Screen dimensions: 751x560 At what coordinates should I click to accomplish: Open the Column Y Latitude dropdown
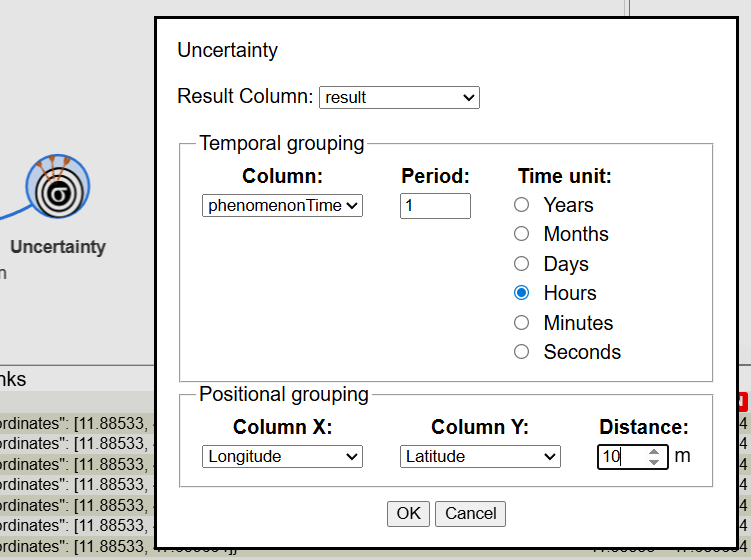tap(480, 457)
